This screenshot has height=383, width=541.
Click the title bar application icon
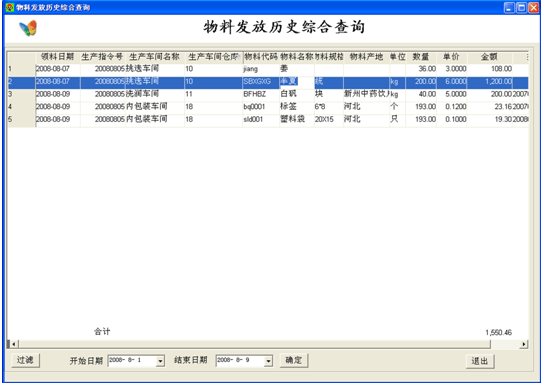[10, 7]
